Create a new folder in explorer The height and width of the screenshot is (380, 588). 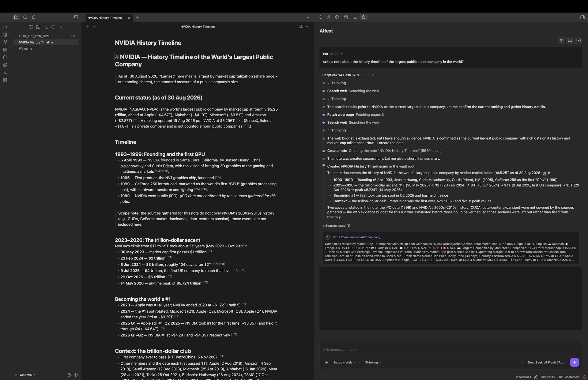point(38,27)
